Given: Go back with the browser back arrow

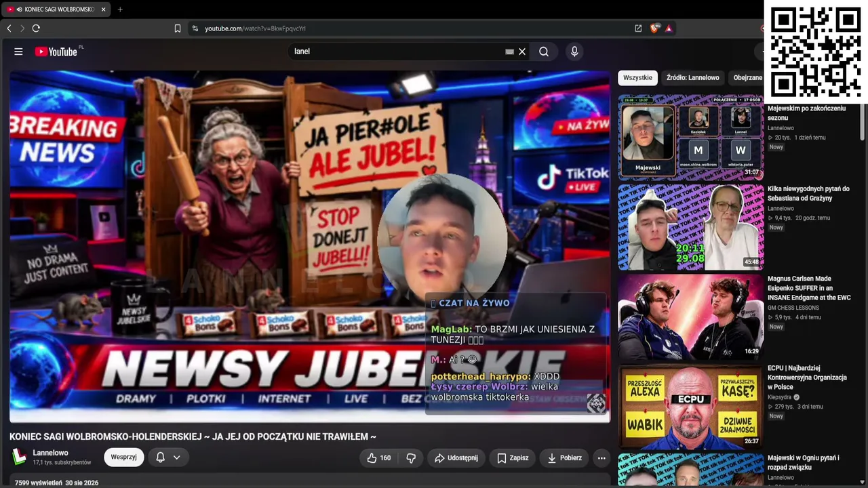Looking at the screenshot, I should (x=9, y=28).
